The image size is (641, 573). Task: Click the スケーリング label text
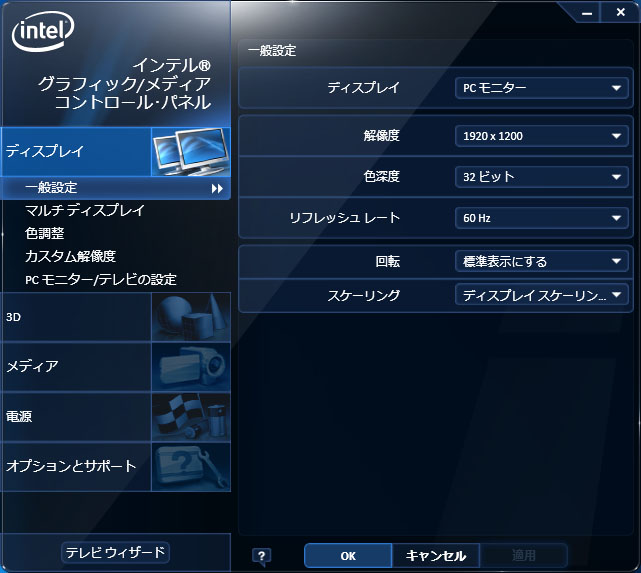click(x=363, y=295)
